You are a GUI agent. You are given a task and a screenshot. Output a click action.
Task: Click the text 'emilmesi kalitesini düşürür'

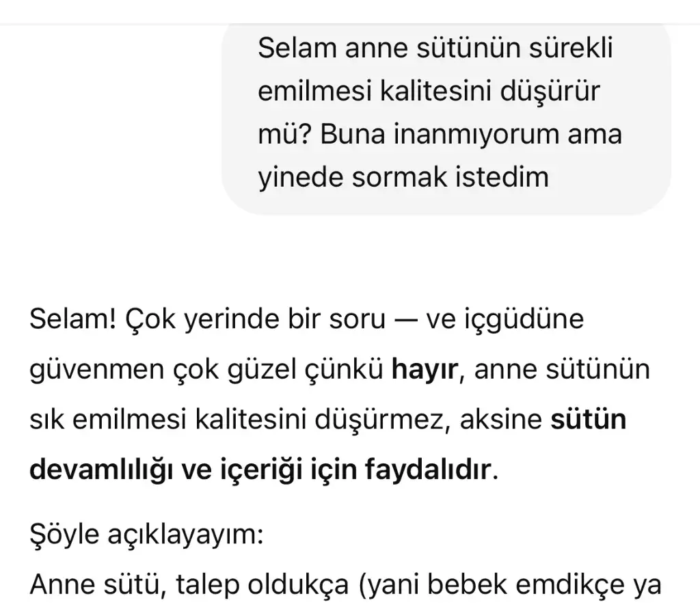(429, 92)
